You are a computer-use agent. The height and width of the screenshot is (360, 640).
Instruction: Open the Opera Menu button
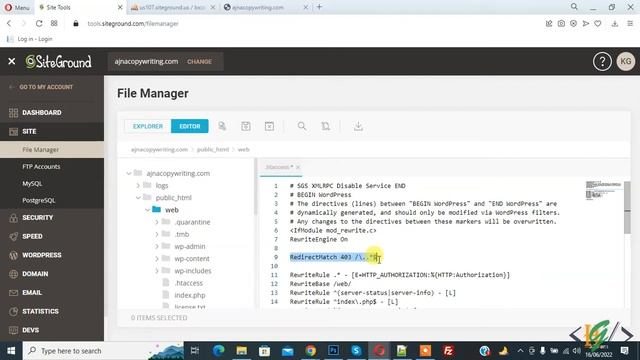tap(17, 7)
